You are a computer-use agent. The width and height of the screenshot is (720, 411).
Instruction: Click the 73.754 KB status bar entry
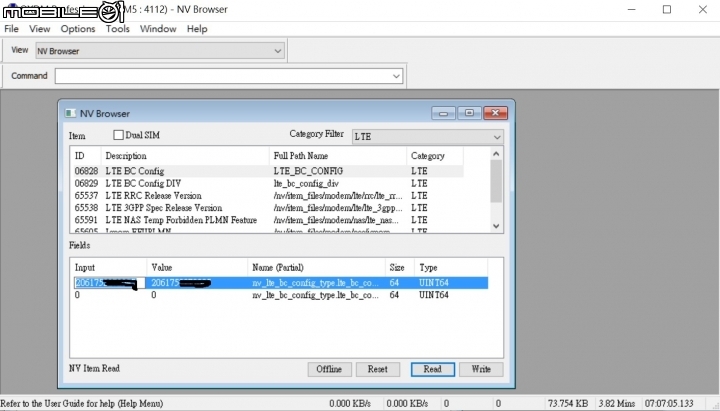pos(568,403)
